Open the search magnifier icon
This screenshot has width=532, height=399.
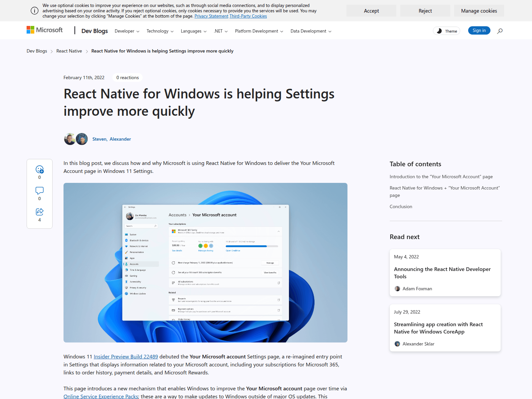pos(500,31)
